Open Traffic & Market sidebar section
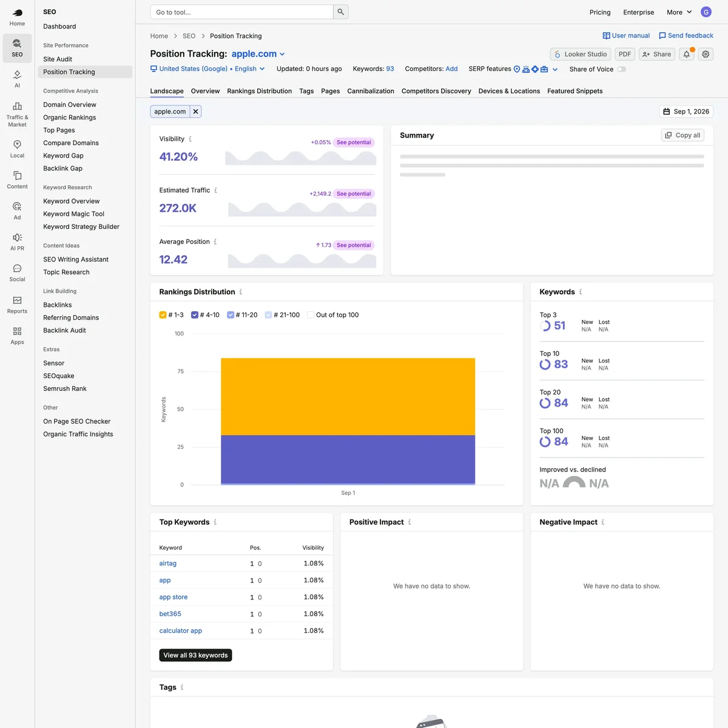Viewport: 728px width, 728px height. 17,113
